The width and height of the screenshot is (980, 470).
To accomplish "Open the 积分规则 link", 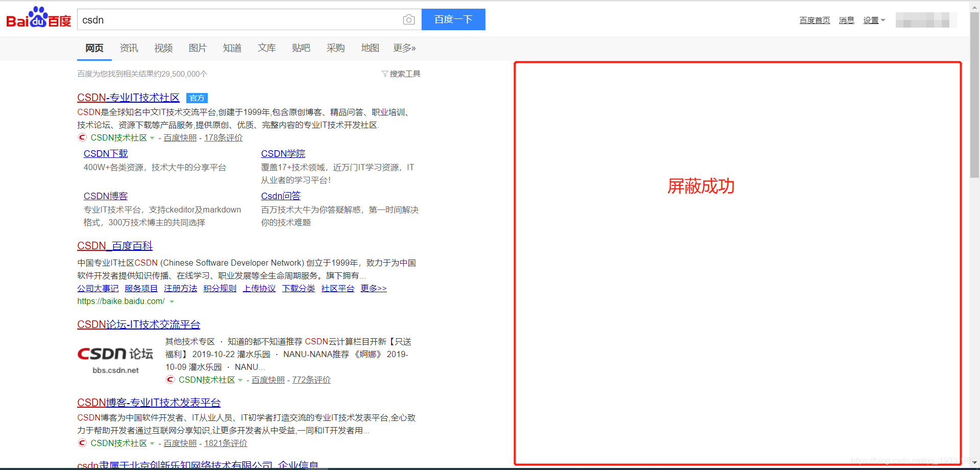I will click(220, 289).
